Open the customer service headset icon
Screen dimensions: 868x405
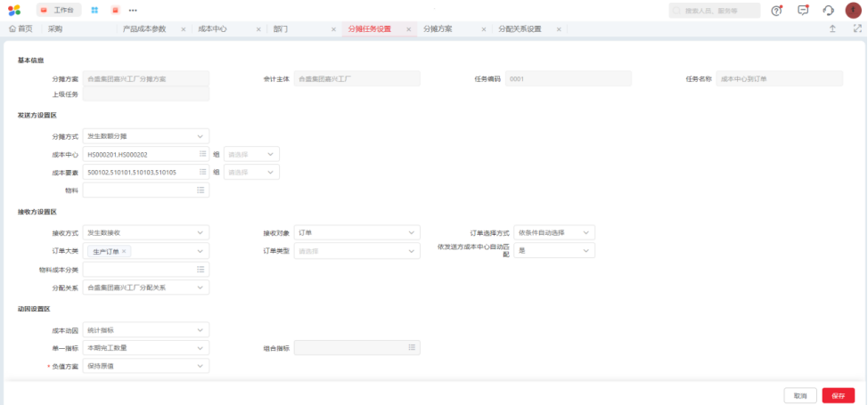tap(828, 11)
